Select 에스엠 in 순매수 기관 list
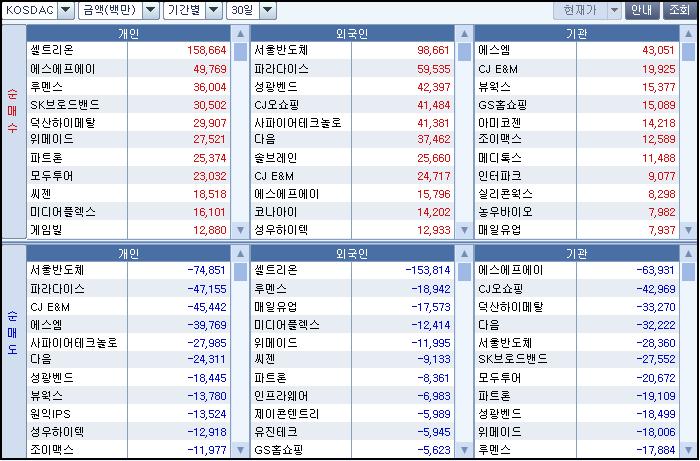The height and width of the screenshot is (461, 700). tap(494, 50)
